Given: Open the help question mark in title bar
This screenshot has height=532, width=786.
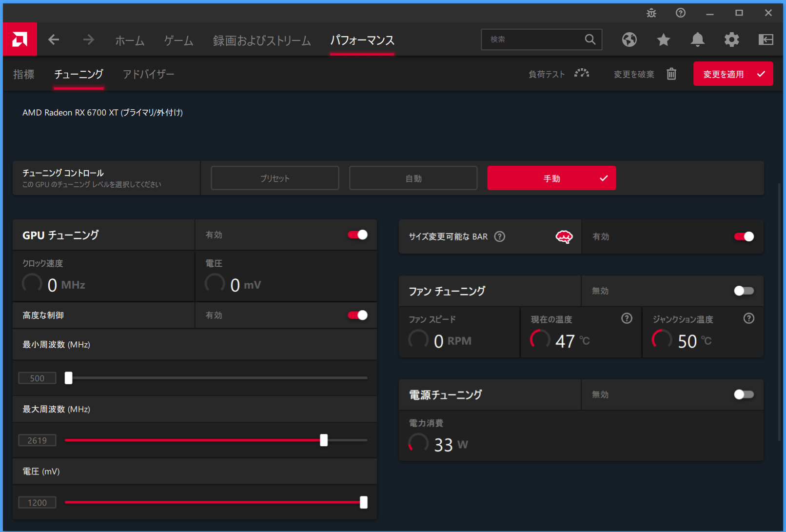Looking at the screenshot, I should click(681, 13).
